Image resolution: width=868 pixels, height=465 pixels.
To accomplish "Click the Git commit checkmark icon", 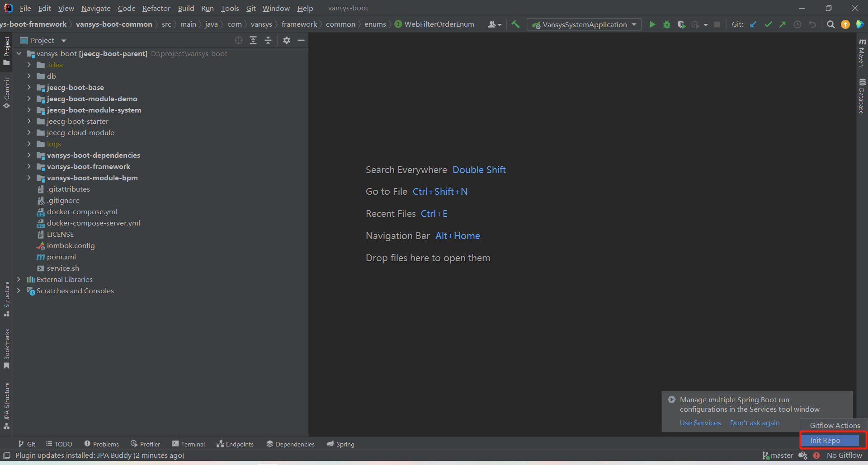I will [x=768, y=24].
